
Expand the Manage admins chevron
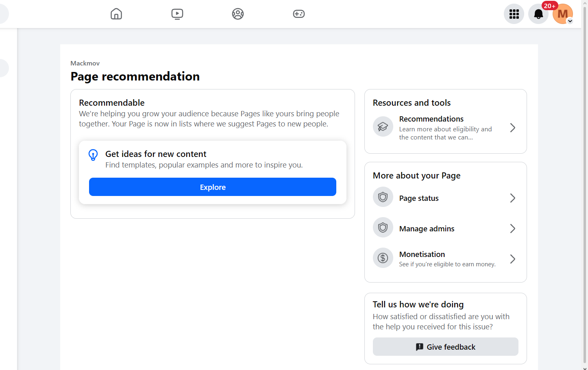coord(513,229)
